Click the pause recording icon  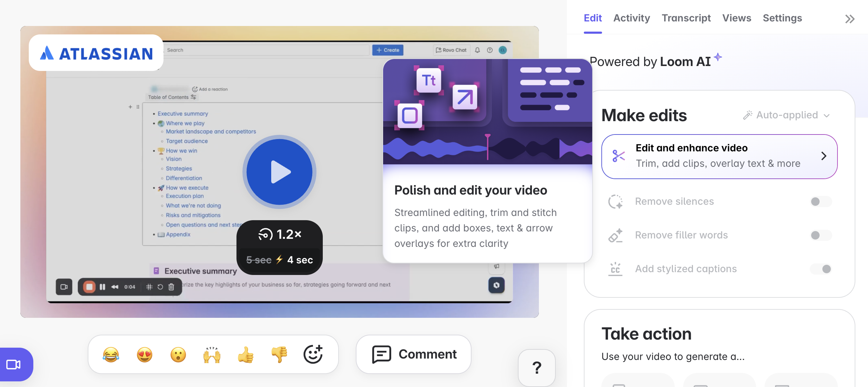tap(102, 287)
